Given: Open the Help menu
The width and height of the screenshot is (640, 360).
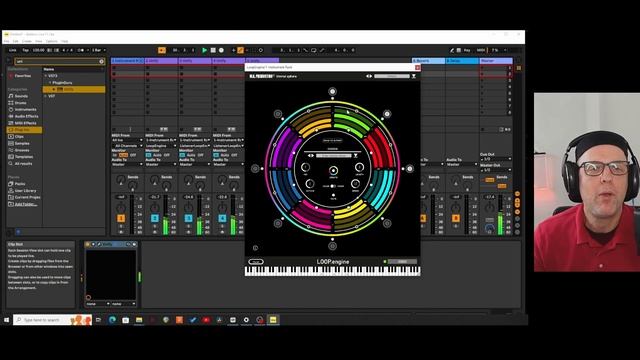Looking at the screenshot, I should (x=64, y=41).
